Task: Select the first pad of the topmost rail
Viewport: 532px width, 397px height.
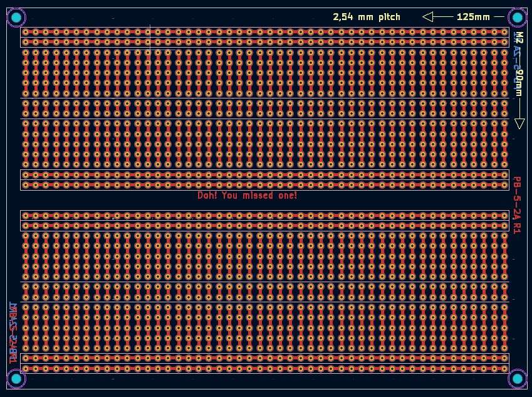Action: click(26, 32)
